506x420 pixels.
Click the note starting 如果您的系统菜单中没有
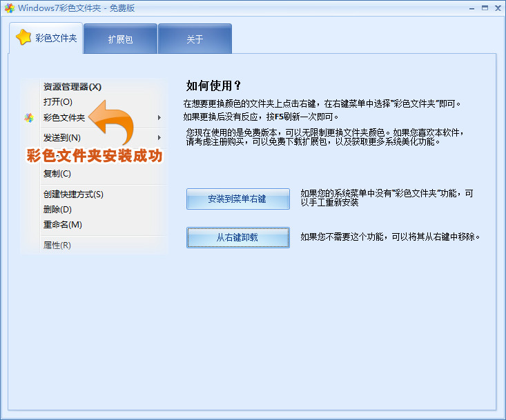coord(387,198)
